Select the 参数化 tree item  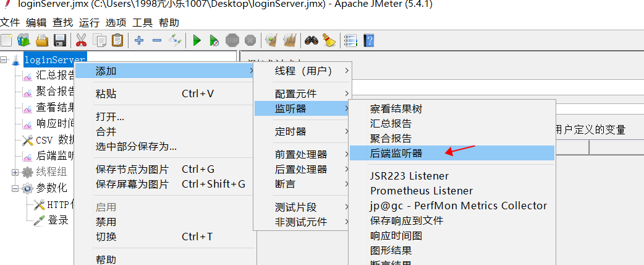point(51,188)
